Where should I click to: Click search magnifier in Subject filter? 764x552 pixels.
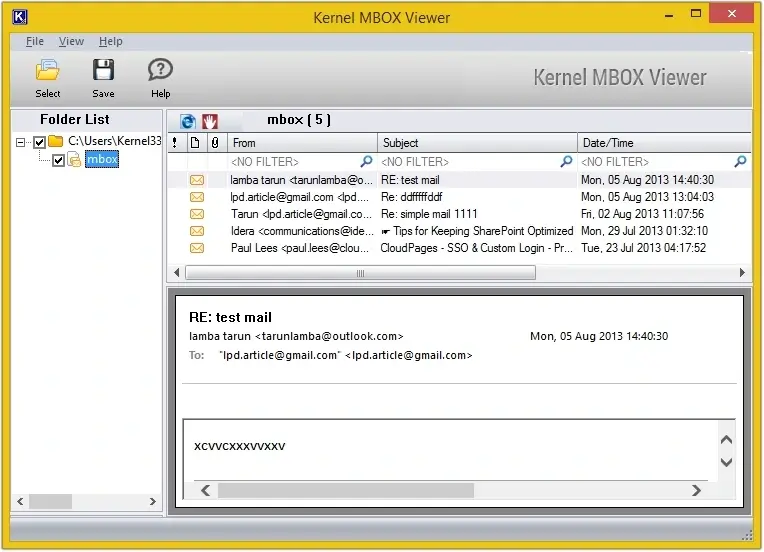(566, 161)
